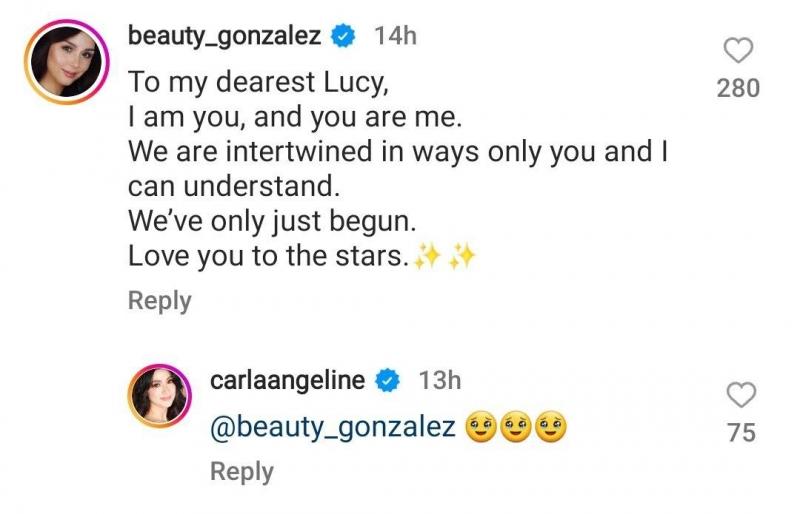800x514 pixels.
Task: Open the beauty_gonzalez username link
Action: tap(225, 37)
